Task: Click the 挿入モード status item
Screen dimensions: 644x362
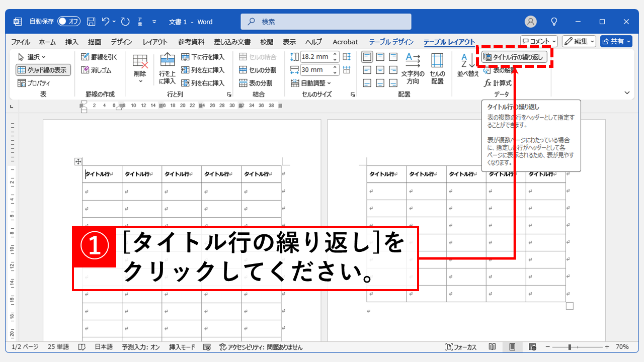Action: point(182,347)
